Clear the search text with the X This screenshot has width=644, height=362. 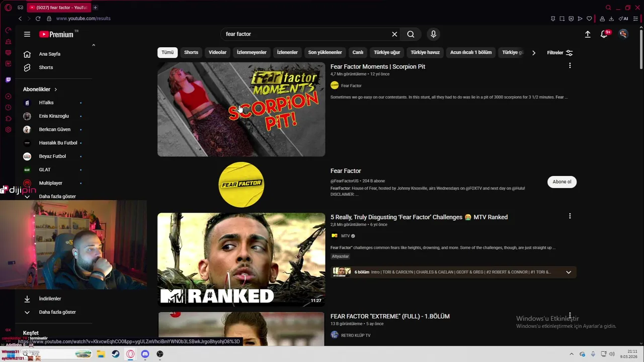click(394, 34)
